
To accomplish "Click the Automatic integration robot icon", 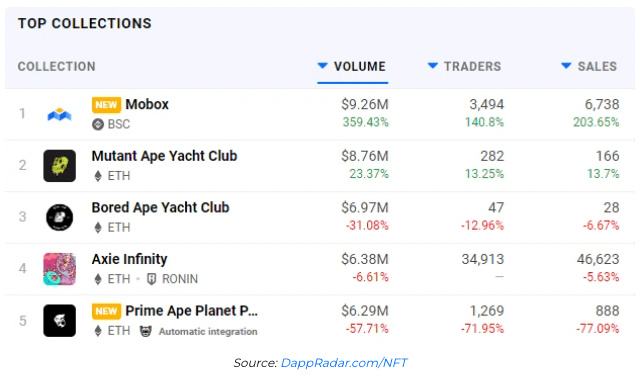I will point(146,331).
